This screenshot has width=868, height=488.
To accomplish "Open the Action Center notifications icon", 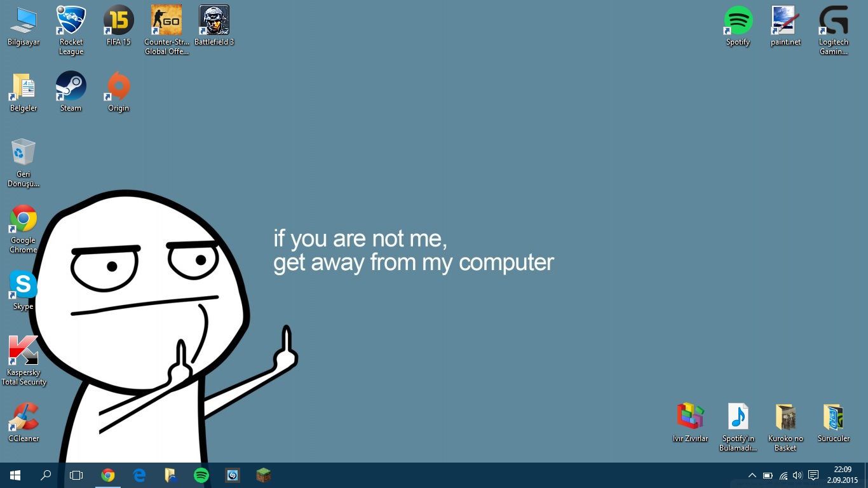I will coord(813,475).
